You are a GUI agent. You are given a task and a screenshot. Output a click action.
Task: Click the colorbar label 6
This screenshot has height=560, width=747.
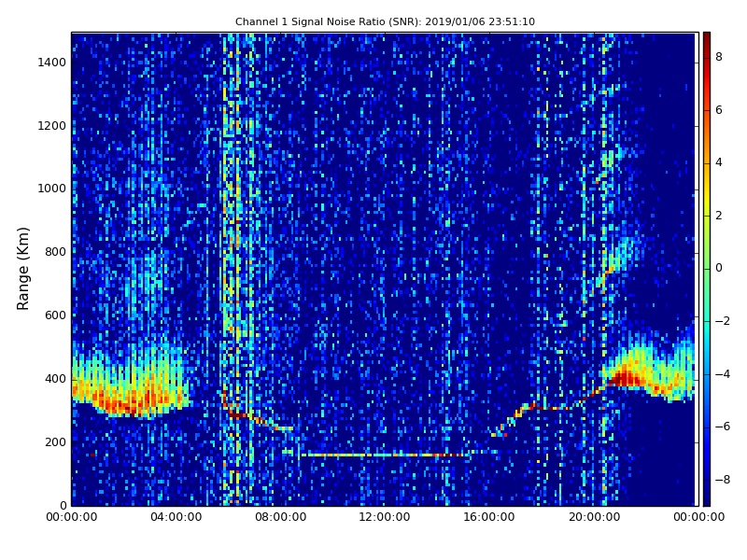click(x=719, y=110)
